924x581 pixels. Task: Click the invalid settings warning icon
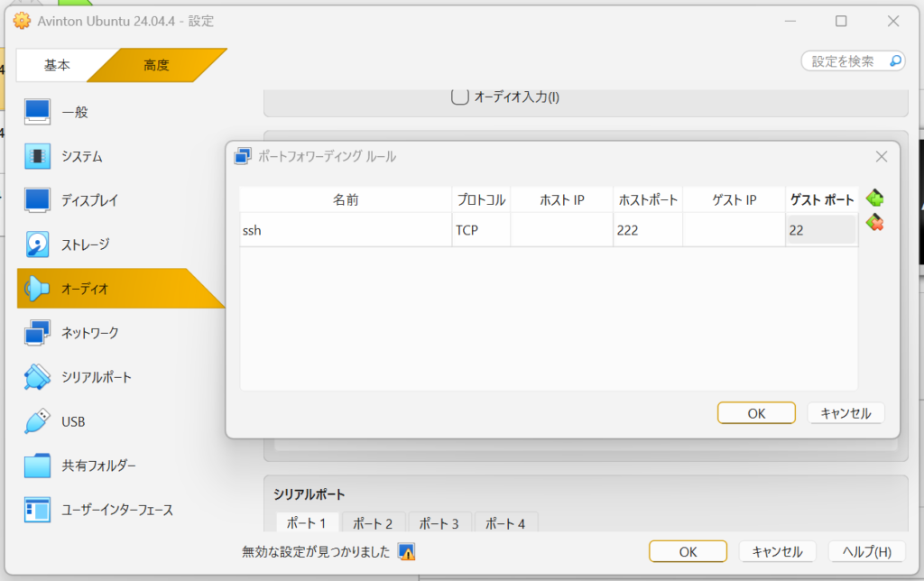pos(407,552)
